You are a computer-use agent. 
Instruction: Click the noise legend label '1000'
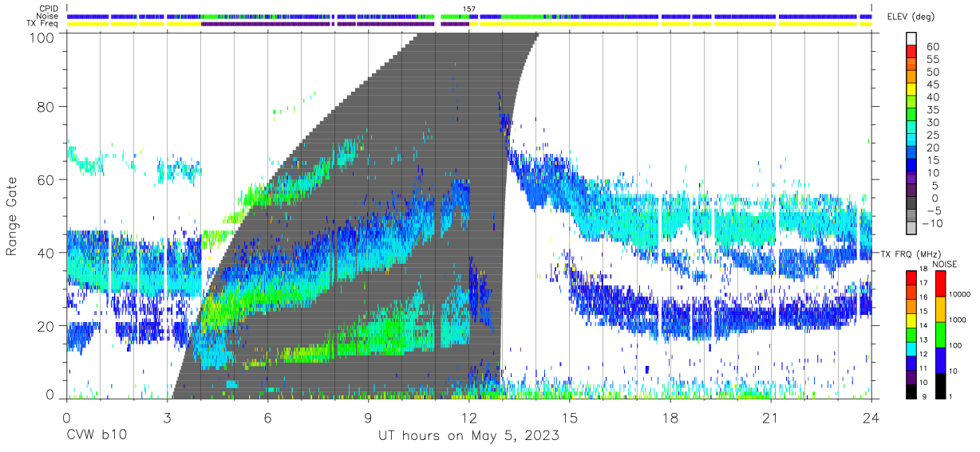click(x=958, y=320)
